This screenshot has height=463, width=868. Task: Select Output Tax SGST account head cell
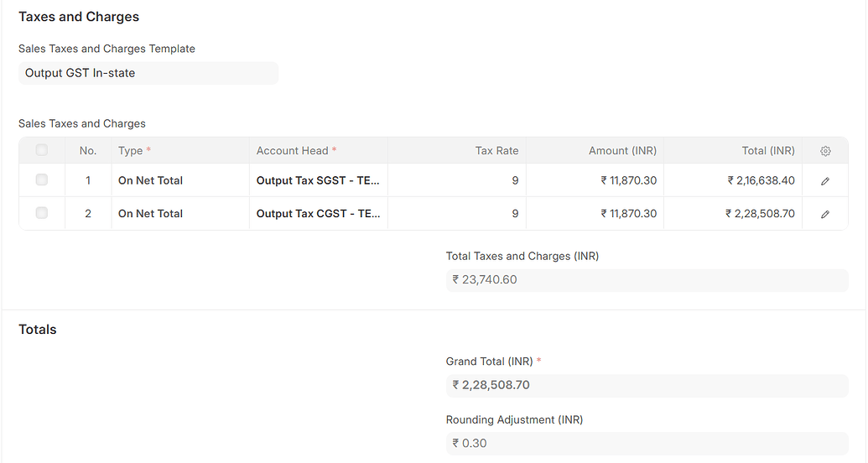(x=319, y=180)
